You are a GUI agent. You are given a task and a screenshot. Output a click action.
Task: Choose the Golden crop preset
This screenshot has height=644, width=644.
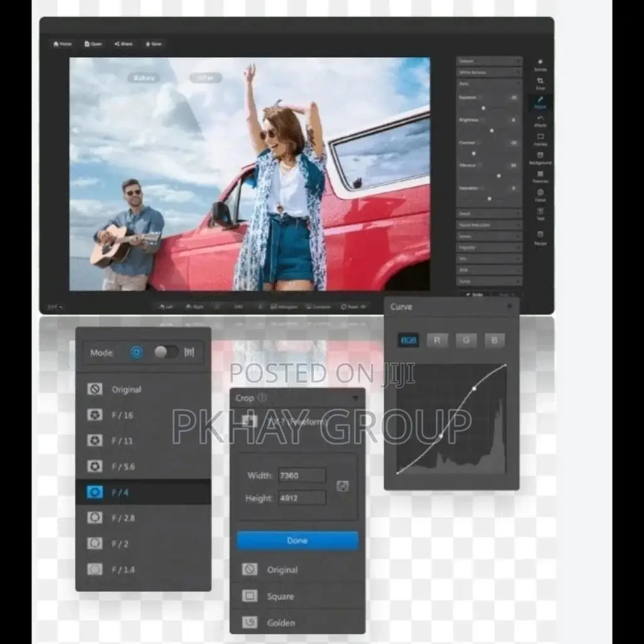297,622
